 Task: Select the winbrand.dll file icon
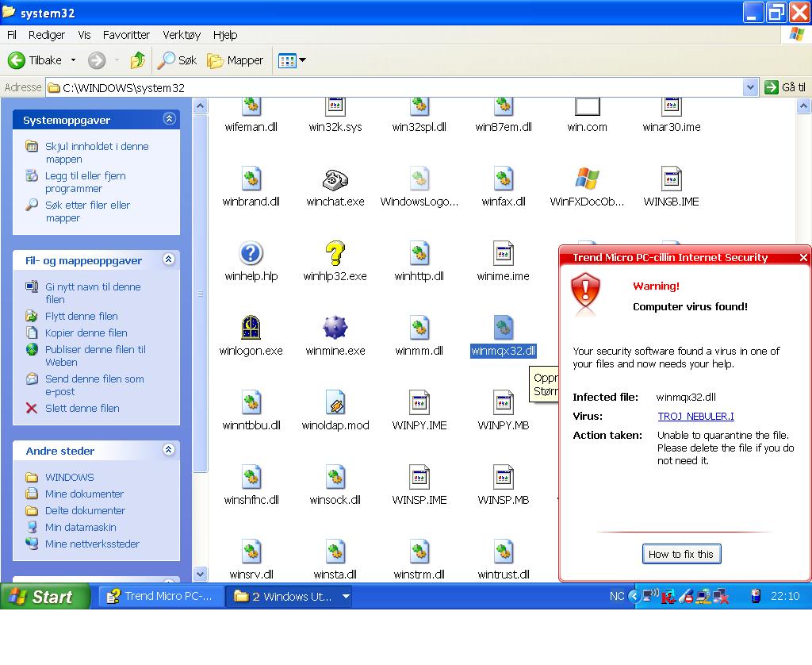click(x=251, y=179)
